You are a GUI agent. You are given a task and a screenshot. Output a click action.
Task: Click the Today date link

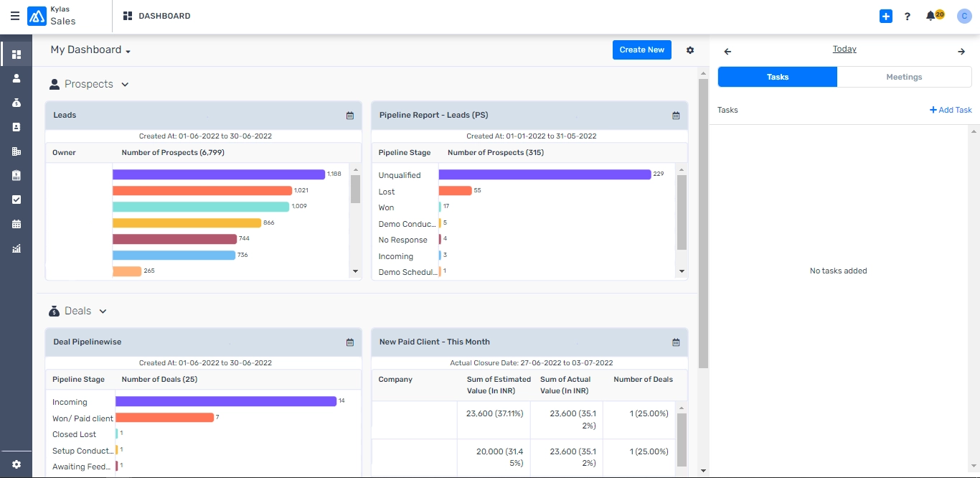pyautogui.click(x=844, y=49)
